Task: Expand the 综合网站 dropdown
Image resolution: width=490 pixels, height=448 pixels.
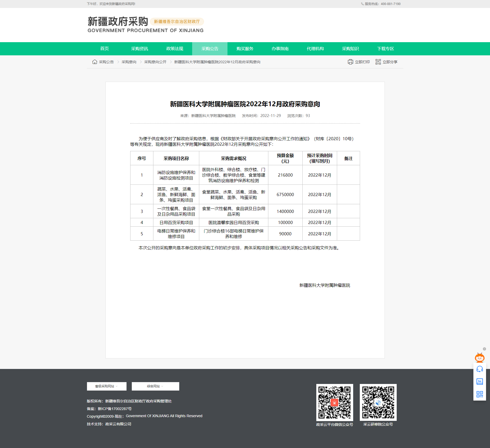Action: 155,386
